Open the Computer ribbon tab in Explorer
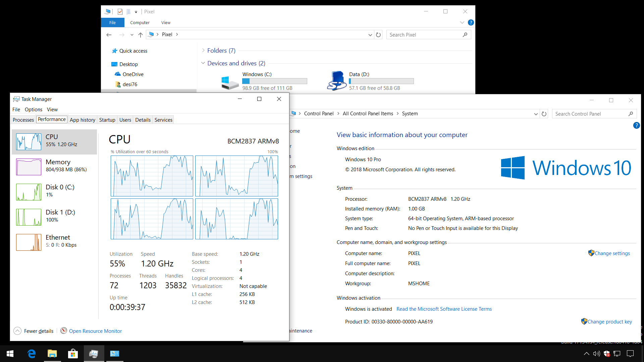Image resolution: width=644 pixels, height=362 pixels. pos(140,23)
